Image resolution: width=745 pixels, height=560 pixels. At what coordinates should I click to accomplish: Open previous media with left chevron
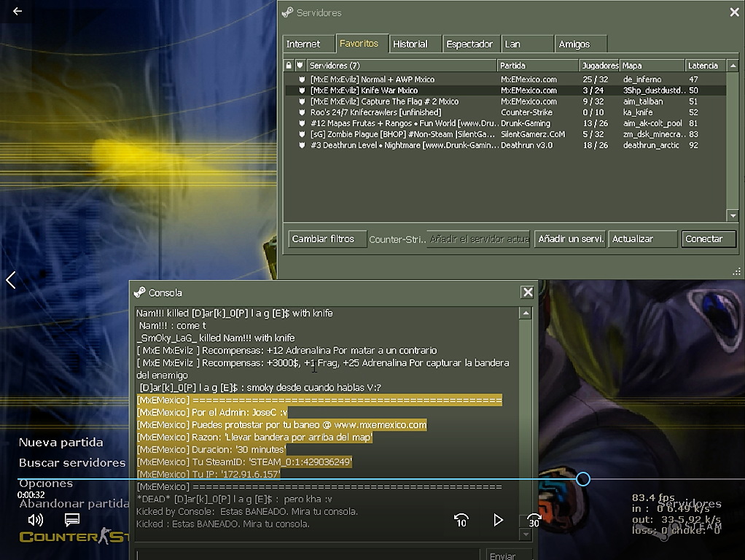(11, 280)
